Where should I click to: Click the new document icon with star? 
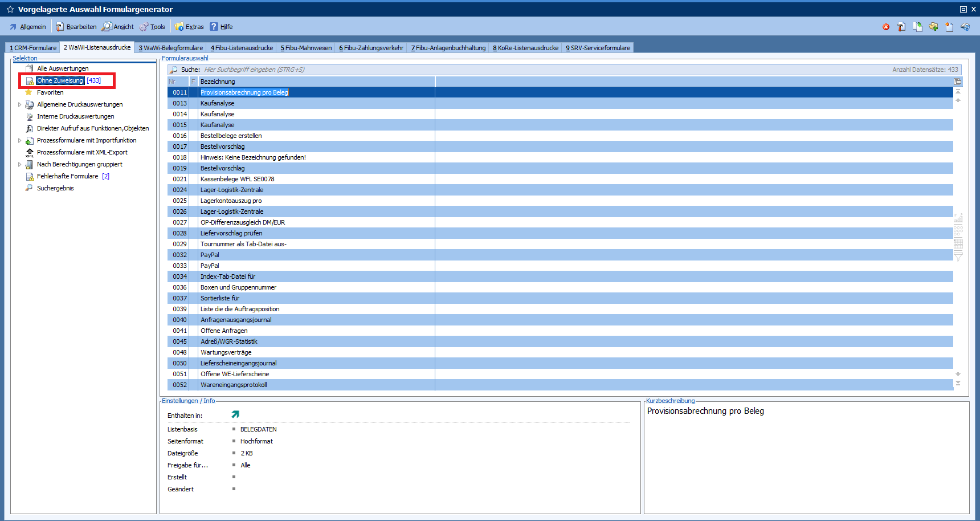[x=949, y=27]
